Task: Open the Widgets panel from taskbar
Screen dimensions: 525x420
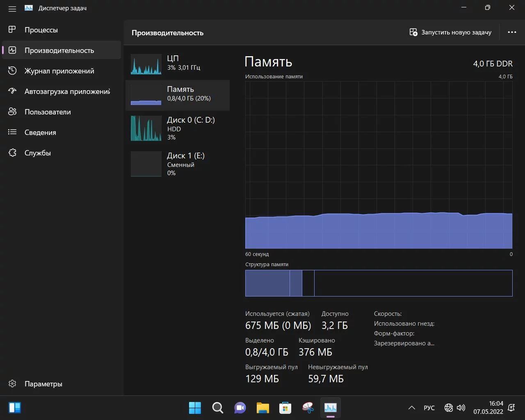Action: click(x=15, y=408)
